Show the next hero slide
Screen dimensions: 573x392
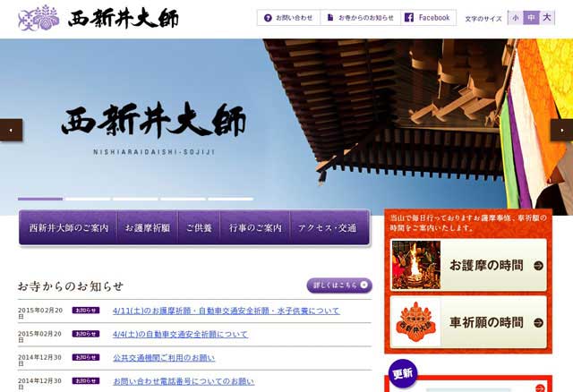pyautogui.click(x=561, y=130)
